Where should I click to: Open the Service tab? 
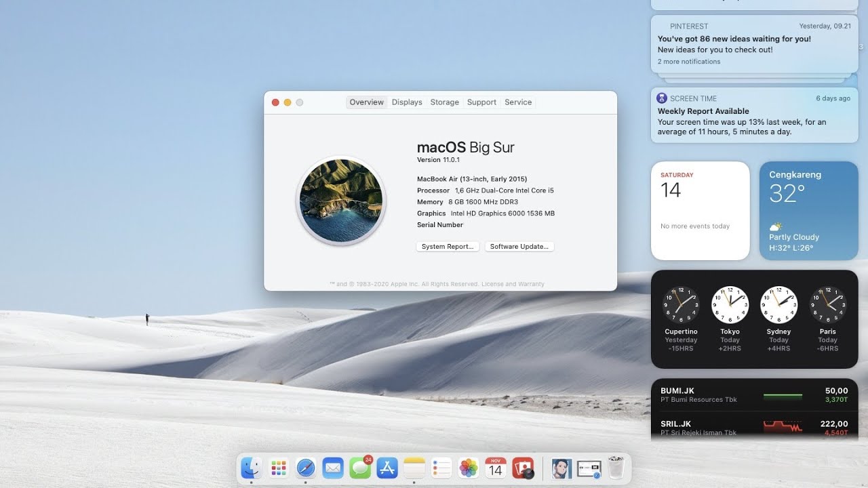(x=518, y=102)
